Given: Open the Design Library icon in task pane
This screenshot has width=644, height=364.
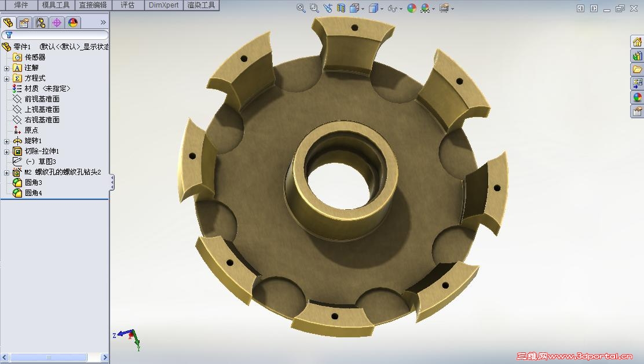Looking at the screenshot, I should pos(637,56).
